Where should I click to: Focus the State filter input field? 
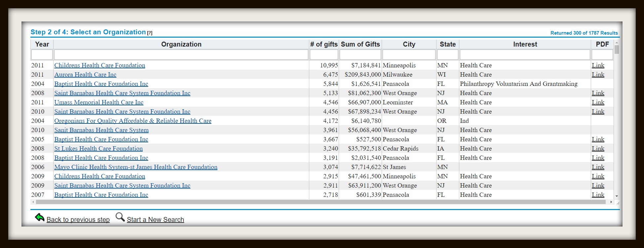[x=448, y=54]
